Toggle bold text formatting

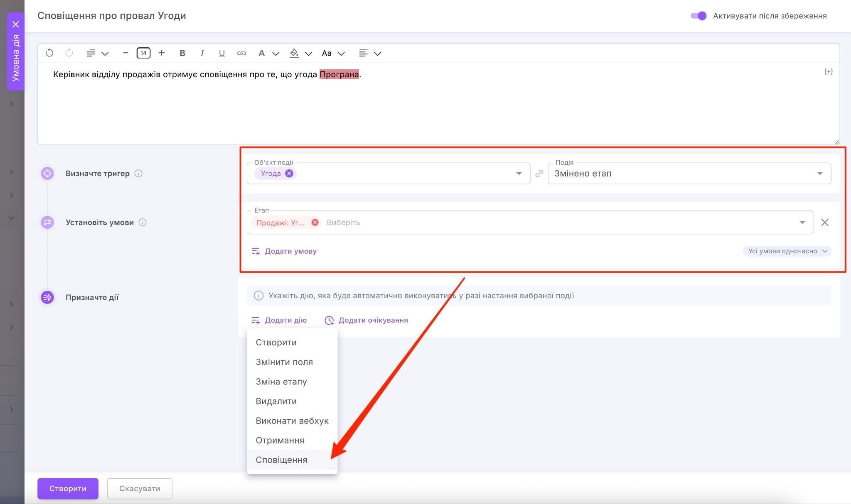(x=182, y=53)
